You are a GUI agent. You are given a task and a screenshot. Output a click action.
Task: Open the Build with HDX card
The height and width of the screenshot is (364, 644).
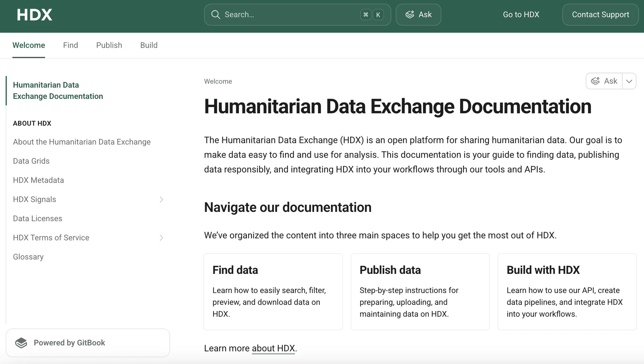click(x=567, y=292)
